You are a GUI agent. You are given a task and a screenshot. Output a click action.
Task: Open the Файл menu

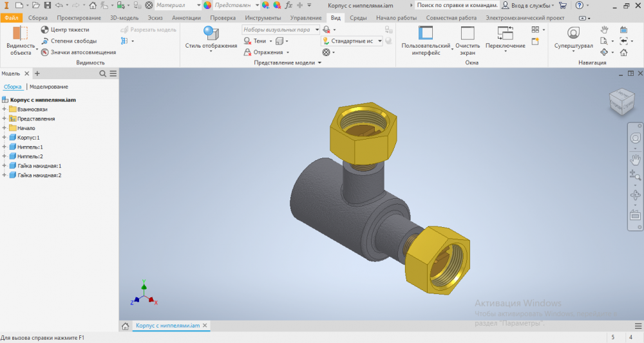(12, 18)
